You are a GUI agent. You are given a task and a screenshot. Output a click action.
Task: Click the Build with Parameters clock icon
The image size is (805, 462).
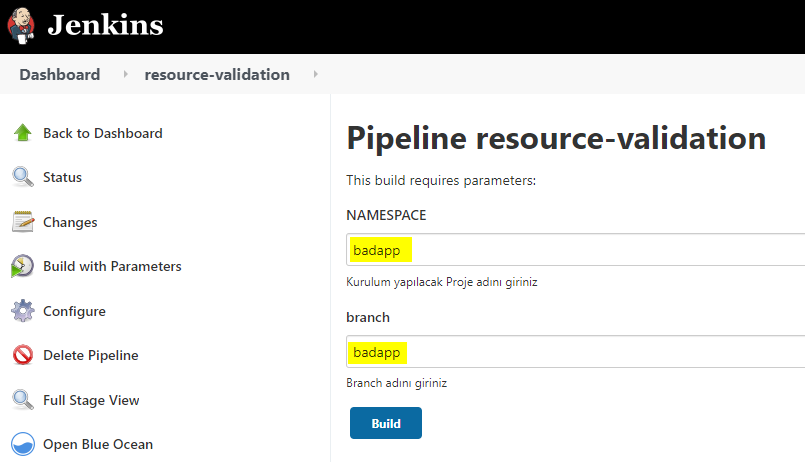[x=23, y=267]
